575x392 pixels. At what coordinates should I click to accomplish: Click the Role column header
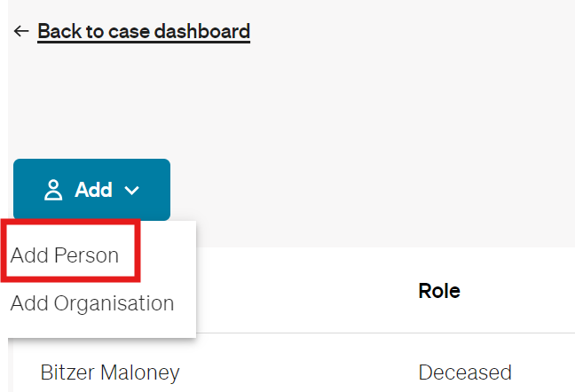pyautogui.click(x=439, y=291)
